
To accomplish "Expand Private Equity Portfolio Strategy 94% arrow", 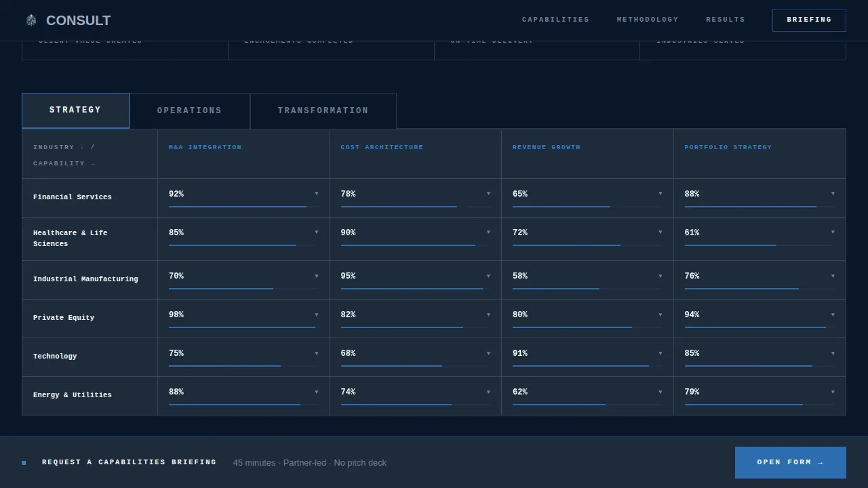I will 833,314.
